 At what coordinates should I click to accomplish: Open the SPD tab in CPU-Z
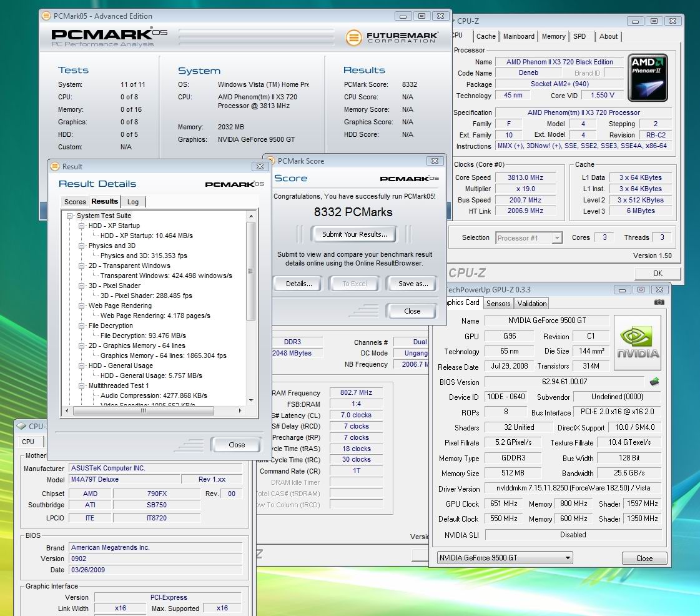coord(579,36)
